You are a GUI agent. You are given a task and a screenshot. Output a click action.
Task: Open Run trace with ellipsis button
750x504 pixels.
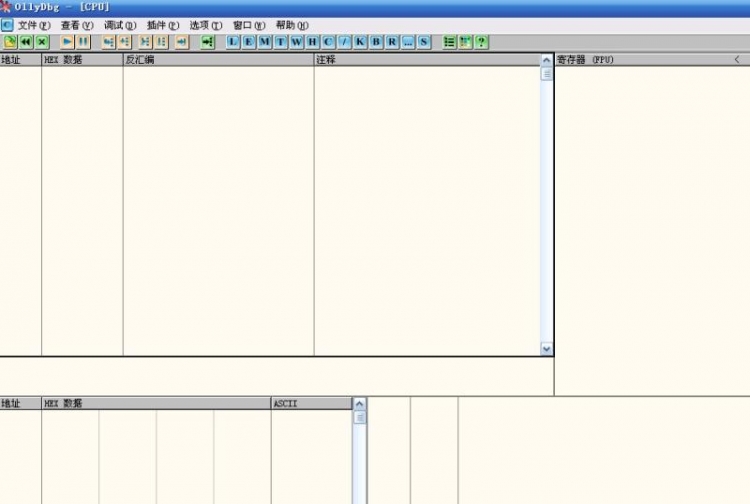tap(408, 42)
